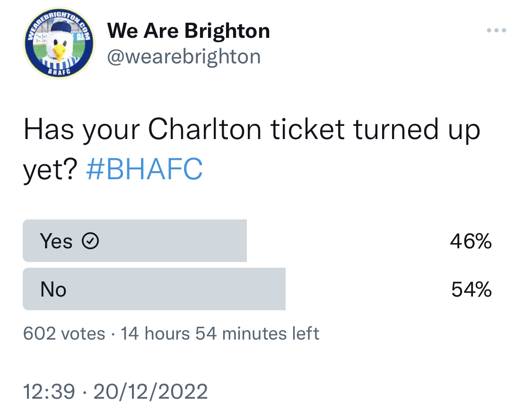Select the Yes poll option label
The width and height of the screenshot is (532, 411).
56,241
